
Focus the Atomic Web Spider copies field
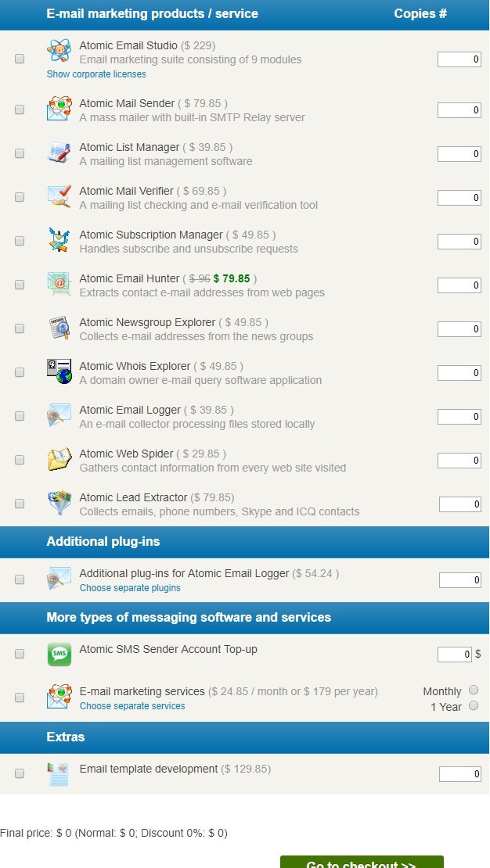pos(459,460)
